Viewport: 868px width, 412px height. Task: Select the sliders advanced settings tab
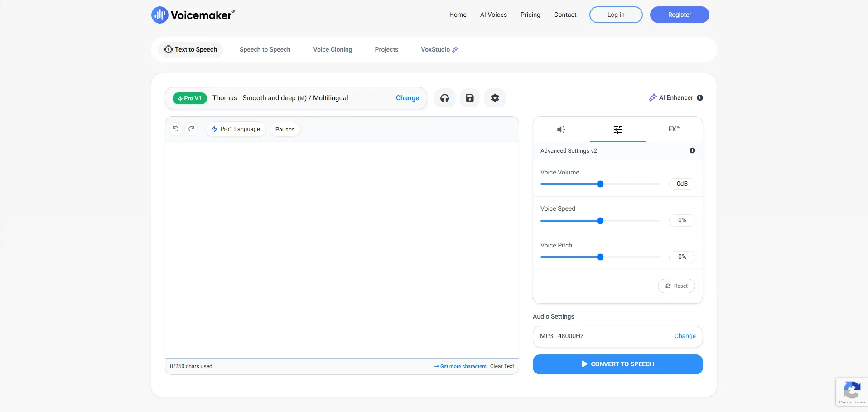tap(617, 130)
